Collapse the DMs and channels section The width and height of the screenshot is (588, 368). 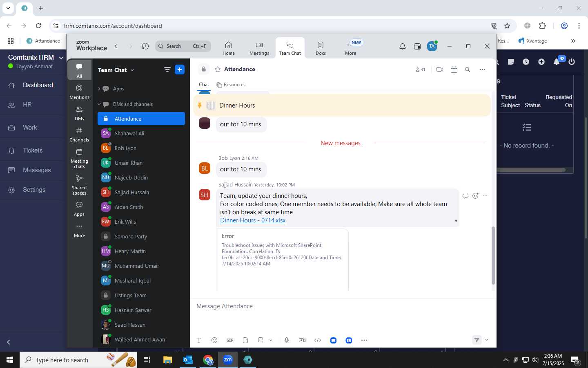click(x=99, y=104)
